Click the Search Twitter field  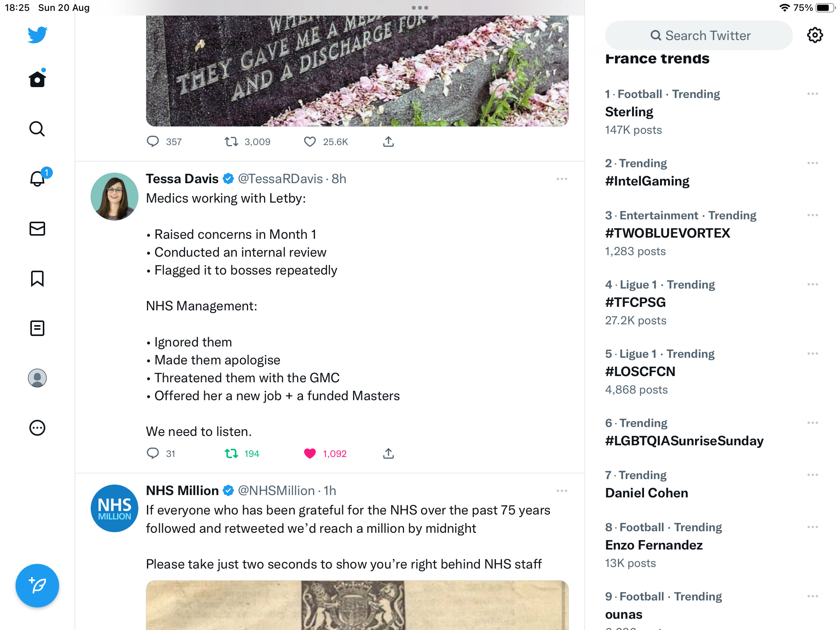(x=699, y=35)
